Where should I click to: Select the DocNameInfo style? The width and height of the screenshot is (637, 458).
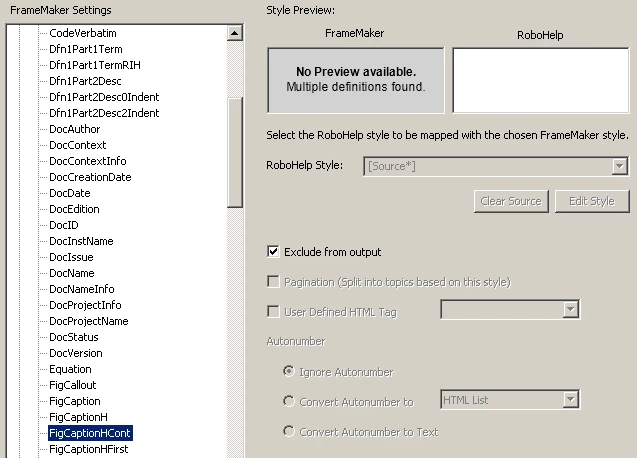pyautogui.click(x=82, y=289)
